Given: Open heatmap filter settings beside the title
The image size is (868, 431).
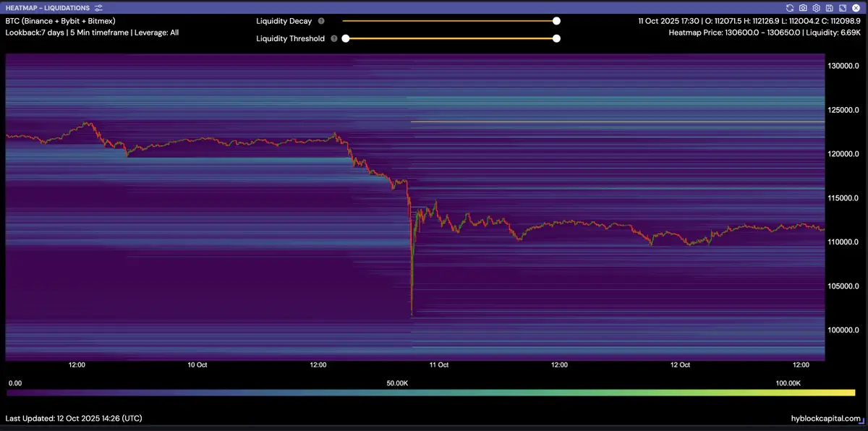Looking at the screenshot, I should (x=98, y=7).
